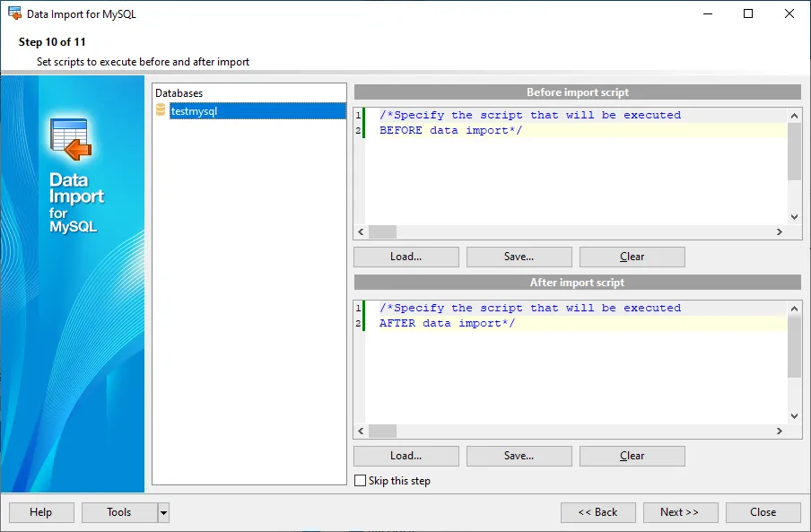
Task: Enable the Skip this step checkbox
Action: pyautogui.click(x=360, y=481)
